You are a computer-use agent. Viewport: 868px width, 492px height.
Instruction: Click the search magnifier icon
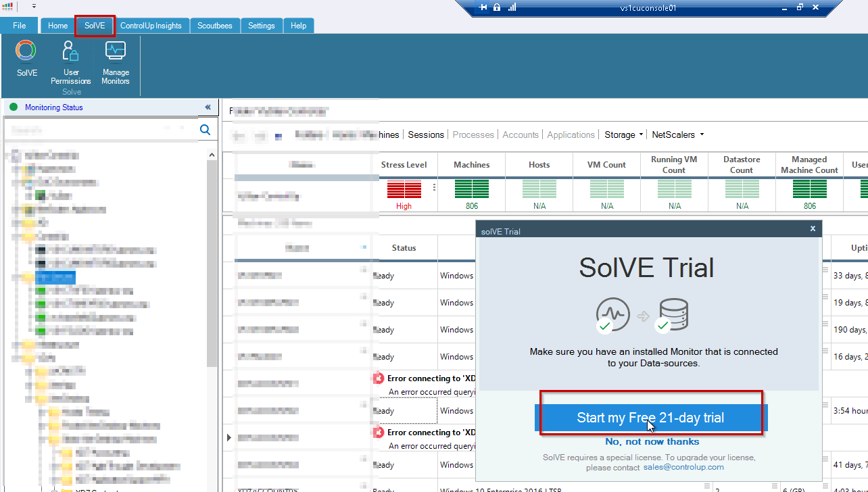pos(206,130)
